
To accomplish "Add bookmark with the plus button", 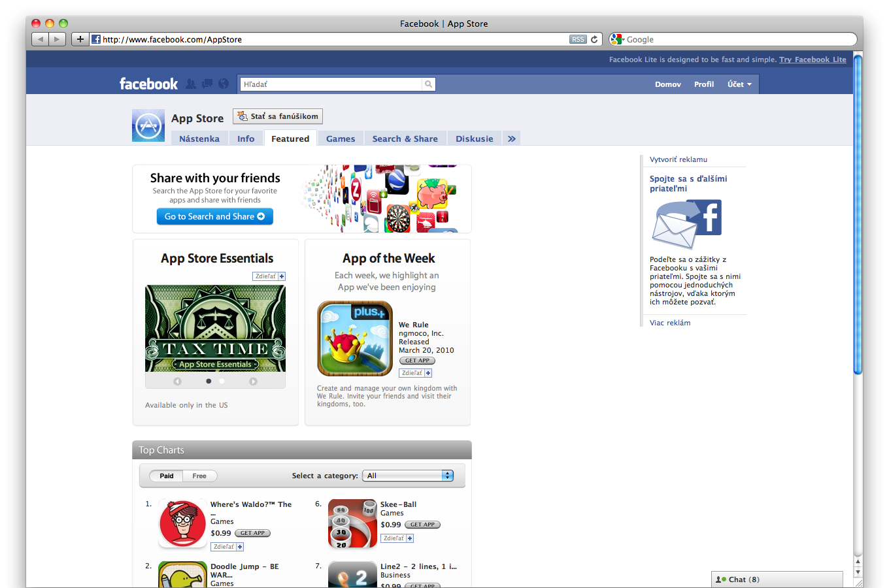I will [80, 39].
